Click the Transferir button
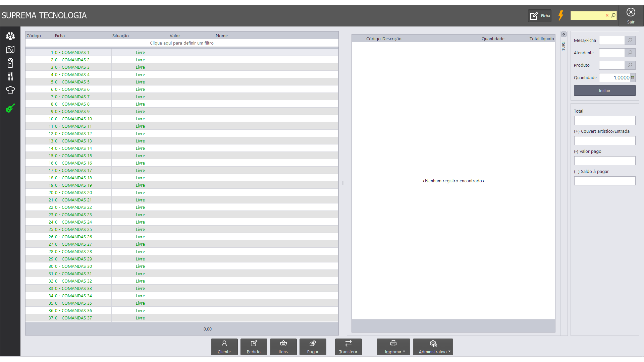The width and height of the screenshot is (644, 362). point(348,347)
